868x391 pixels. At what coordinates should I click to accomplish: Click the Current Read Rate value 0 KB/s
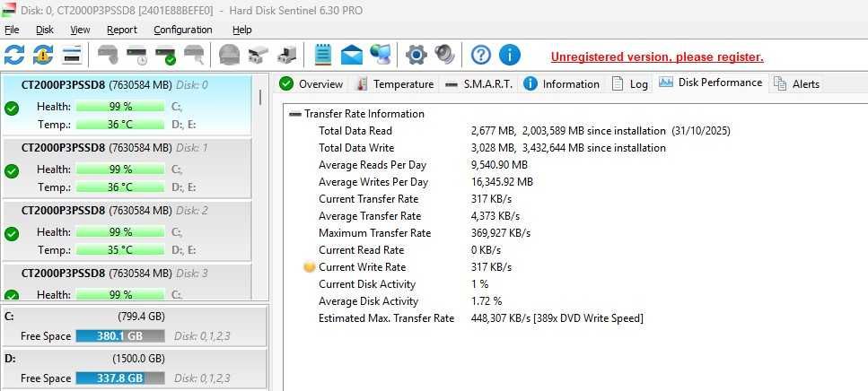486,250
